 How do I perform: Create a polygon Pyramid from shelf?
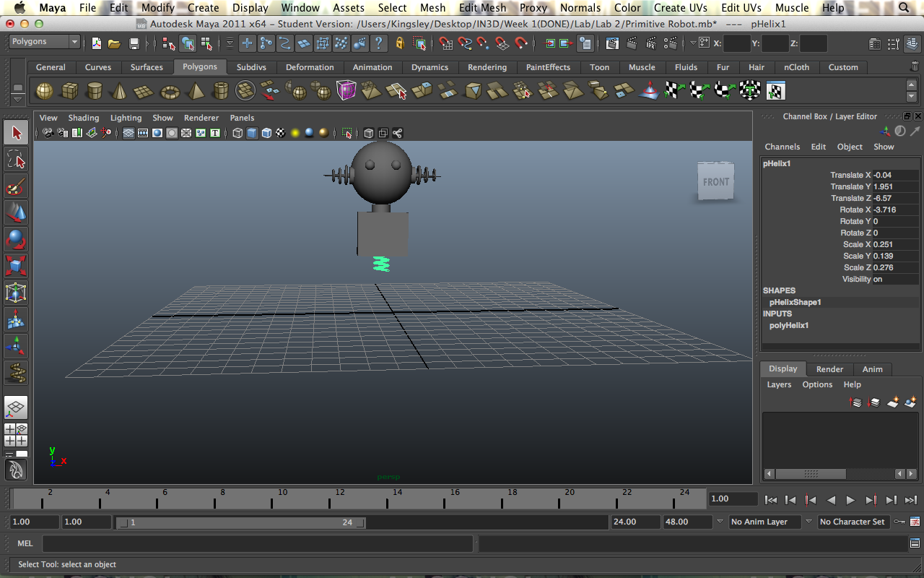pyautogui.click(x=196, y=91)
